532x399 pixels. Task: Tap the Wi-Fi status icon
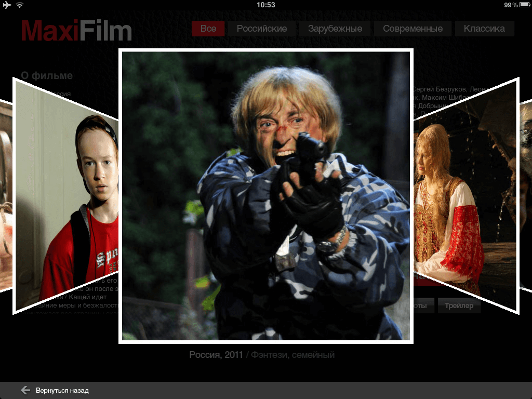20,5
